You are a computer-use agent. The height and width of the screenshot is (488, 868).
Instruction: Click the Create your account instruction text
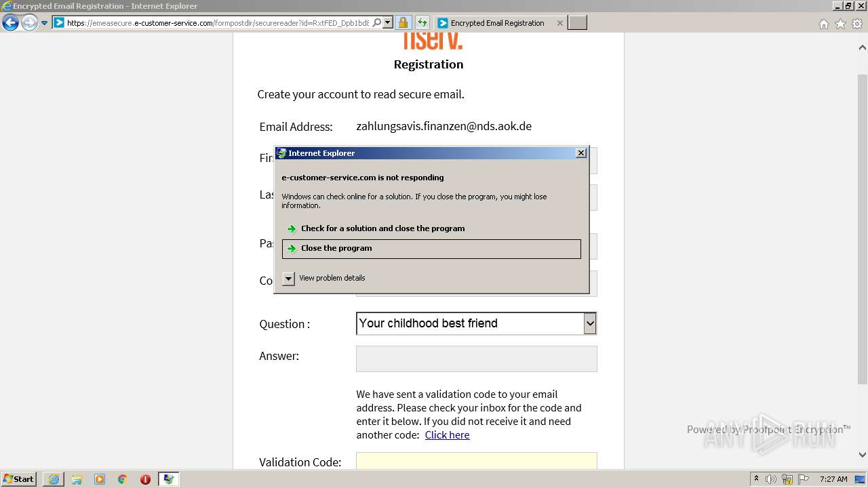[x=361, y=94]
